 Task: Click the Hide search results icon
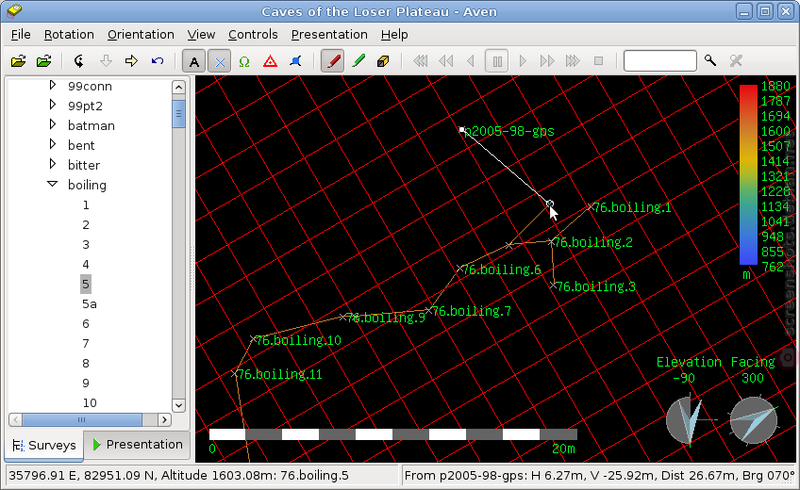click(736, 61)
